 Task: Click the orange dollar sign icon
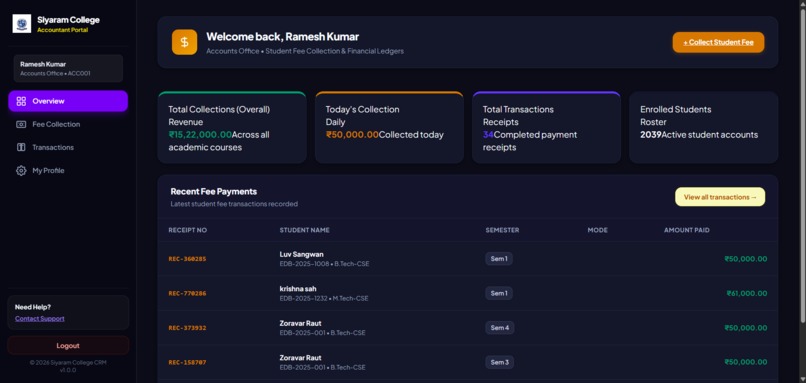coord(185,42)
